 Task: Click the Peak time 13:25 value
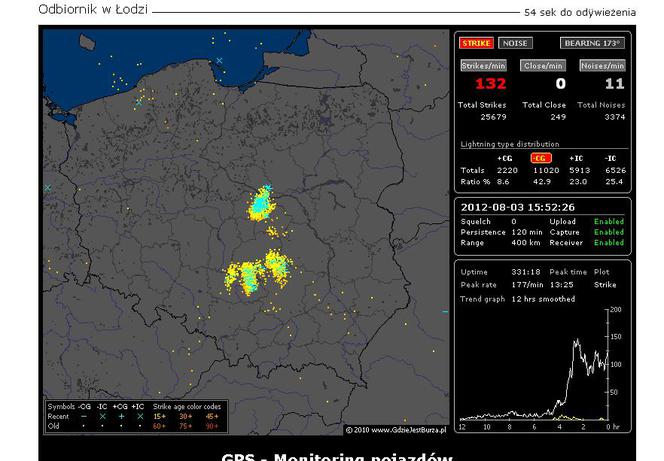click(562, 285)
